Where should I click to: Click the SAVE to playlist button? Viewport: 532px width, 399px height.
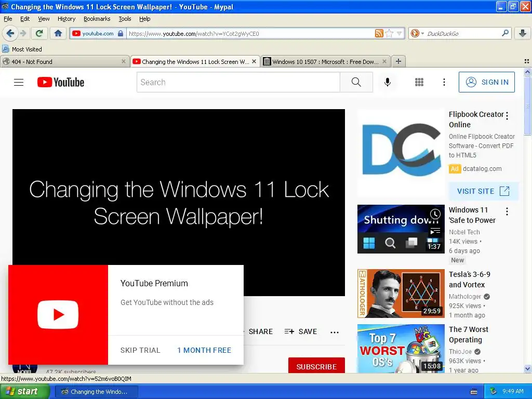coord(301,331)
